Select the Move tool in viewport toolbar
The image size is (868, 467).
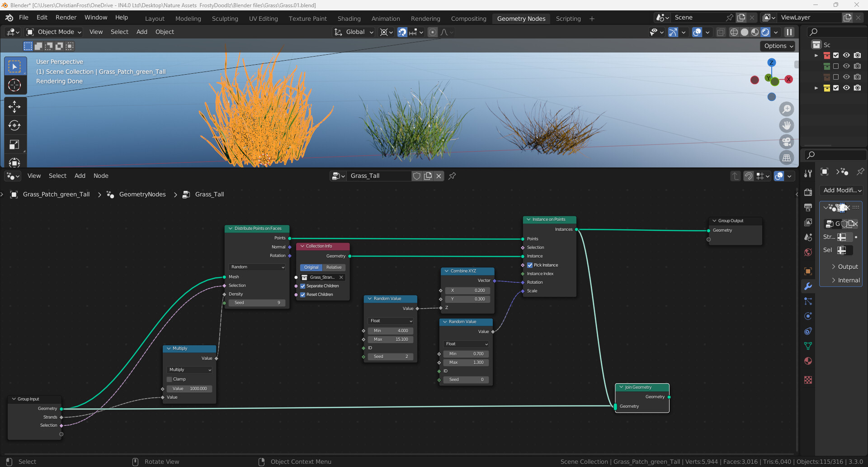click(x=14, y=107)
